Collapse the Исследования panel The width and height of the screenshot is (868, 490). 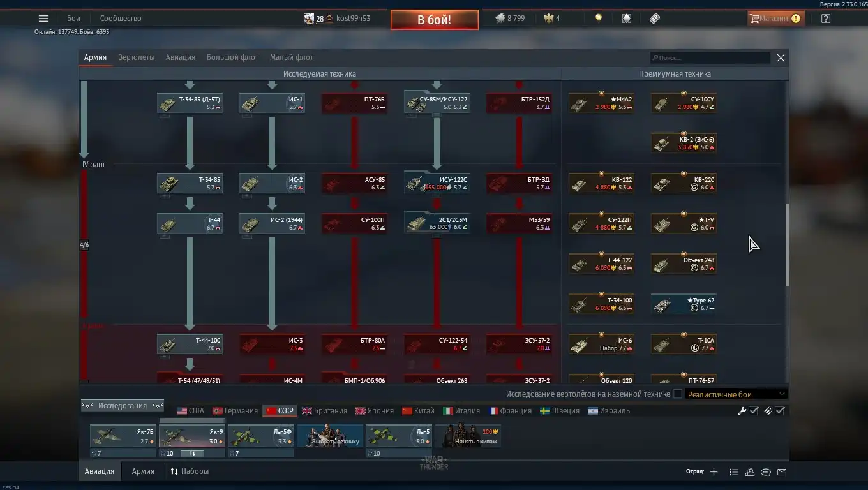coord(123,406)
